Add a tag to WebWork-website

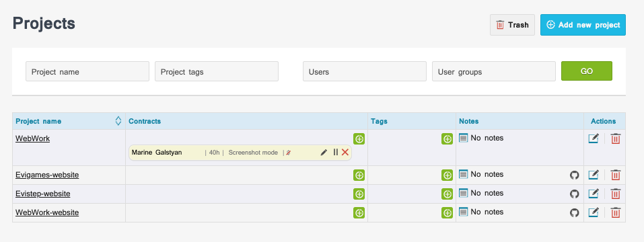click(448, 213)
